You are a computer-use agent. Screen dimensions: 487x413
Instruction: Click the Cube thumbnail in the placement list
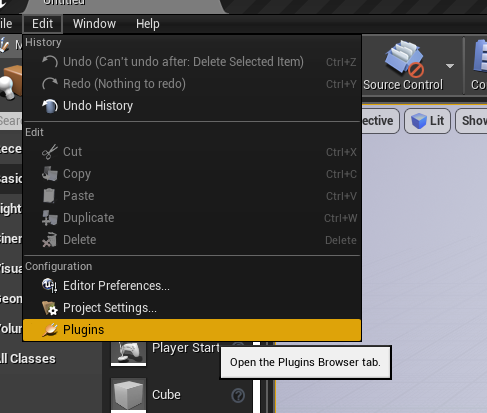pos(128,395)
